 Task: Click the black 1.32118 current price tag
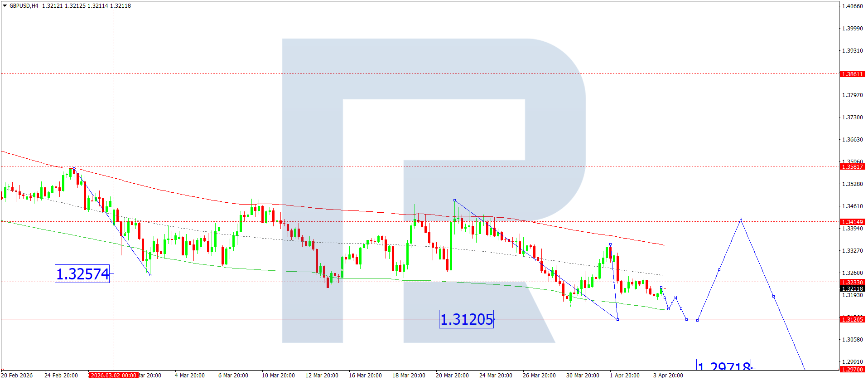click(x=852, y=288)
